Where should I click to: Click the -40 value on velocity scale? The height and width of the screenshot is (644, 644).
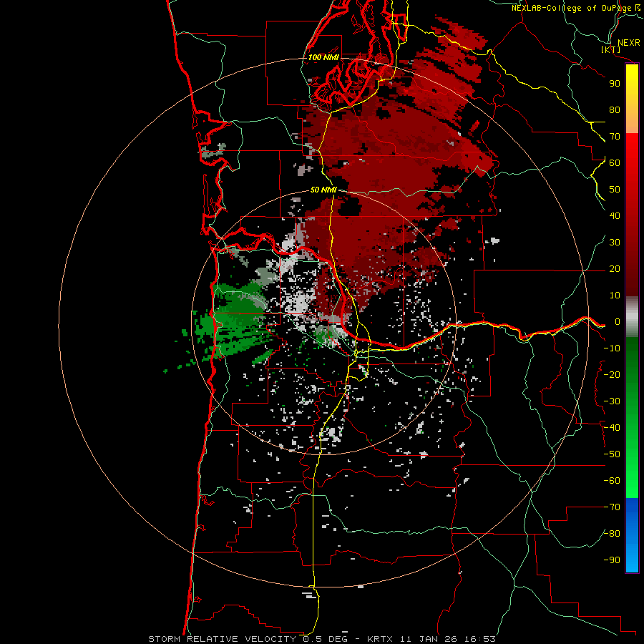click(x=612, y=428)
